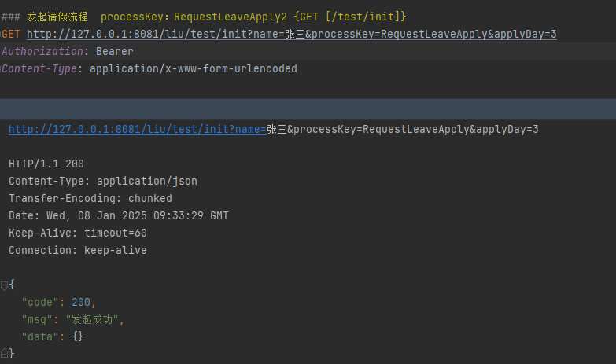Click the empty braces of "data"
Screen dimensions: 616x364
(78, 336)
